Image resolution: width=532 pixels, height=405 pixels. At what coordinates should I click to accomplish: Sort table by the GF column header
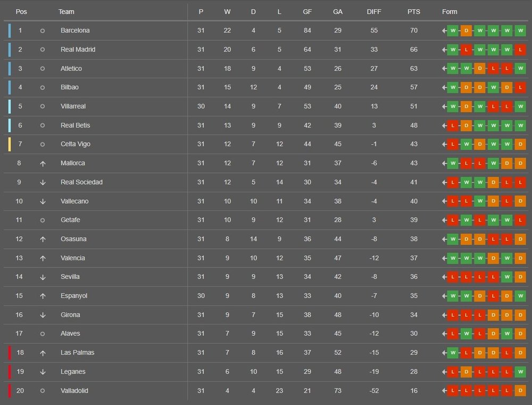[307, 12]
